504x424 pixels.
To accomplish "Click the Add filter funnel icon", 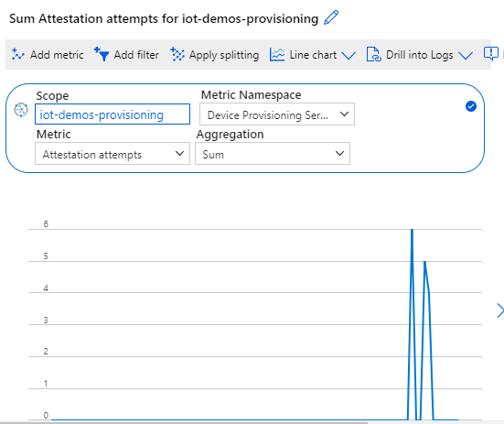I will 102,54.
